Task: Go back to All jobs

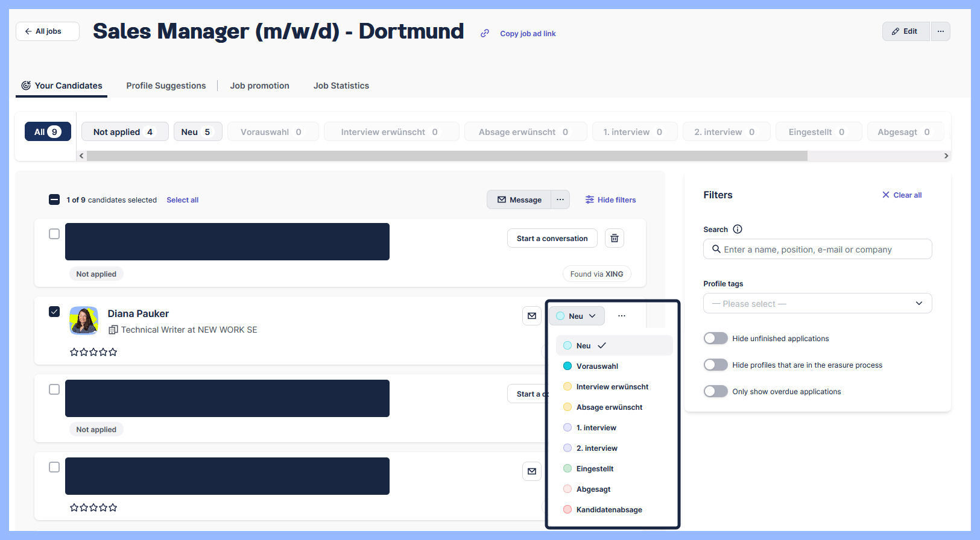Action: click(48, 31)
